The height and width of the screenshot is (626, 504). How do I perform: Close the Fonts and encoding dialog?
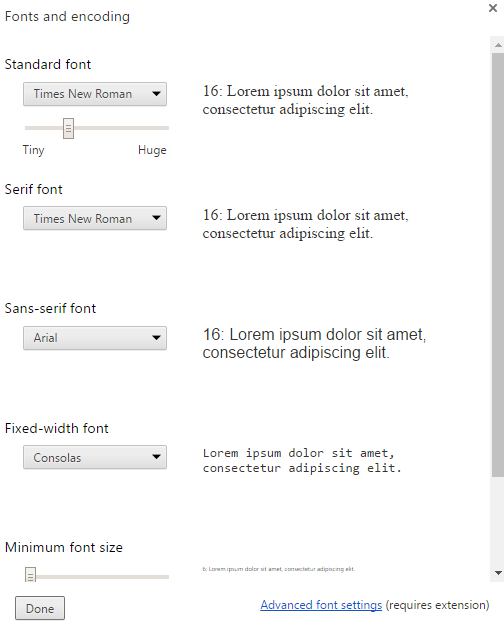coord(493,8)
